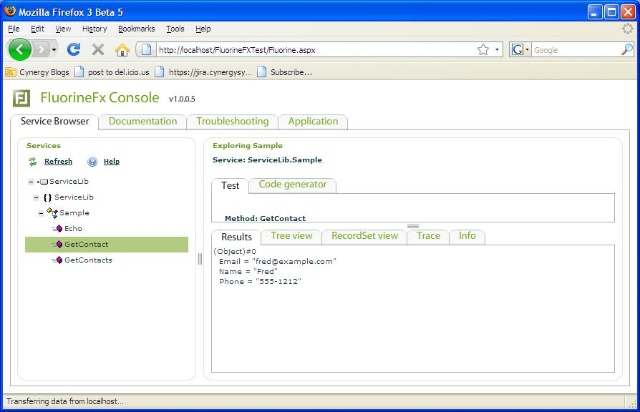Collapse the ServiceLib namespace node
The height and width of the screenshot is (412, 640).
(36, 198)
